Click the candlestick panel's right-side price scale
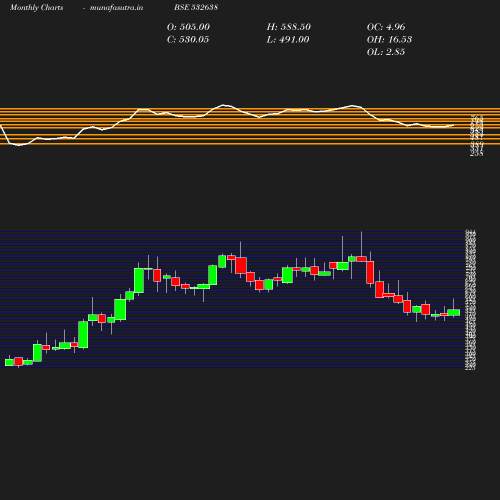Viewport: 500px width, 500px height. (x=470, y=300)
